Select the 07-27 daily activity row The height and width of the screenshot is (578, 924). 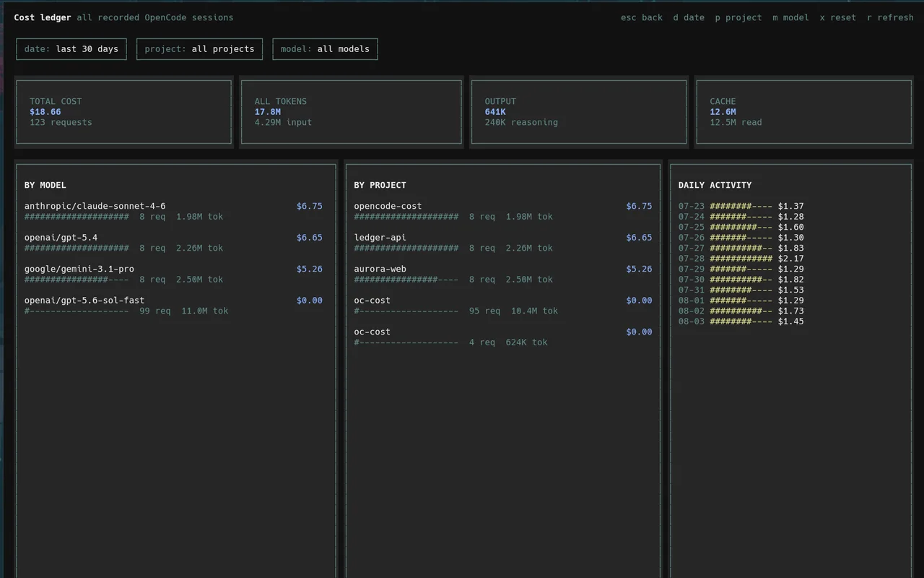[741, 248]
